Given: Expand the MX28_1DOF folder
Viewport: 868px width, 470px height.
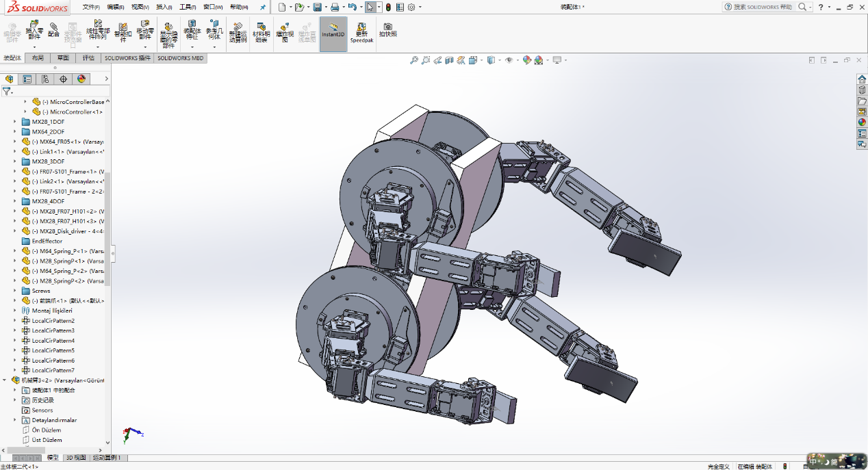Looking at the screenshot, I should coord(15,122).
